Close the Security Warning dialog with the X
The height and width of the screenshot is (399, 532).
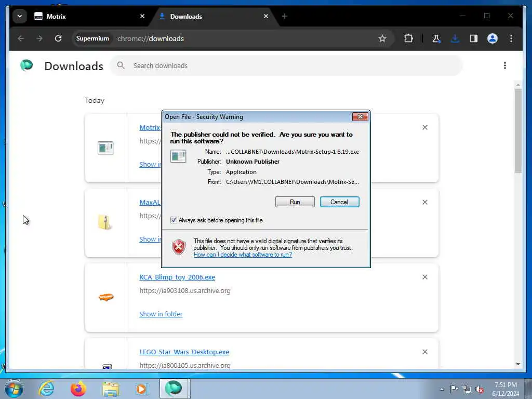click(x=360, y=117)
